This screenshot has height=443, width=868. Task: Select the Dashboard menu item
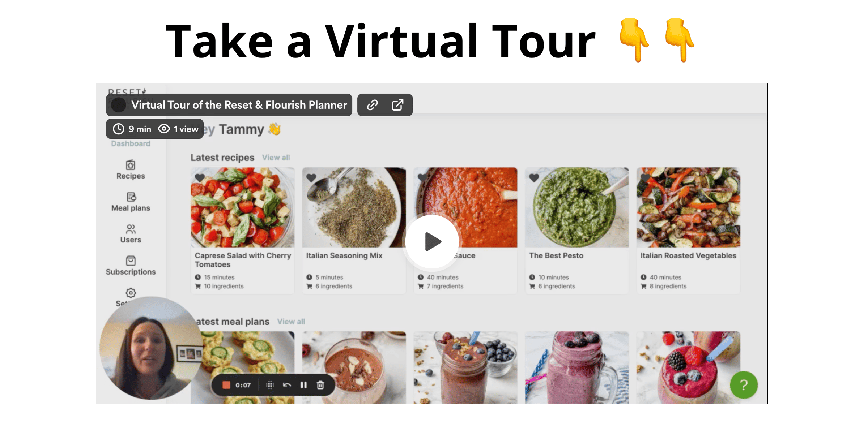tap(131, 143)
